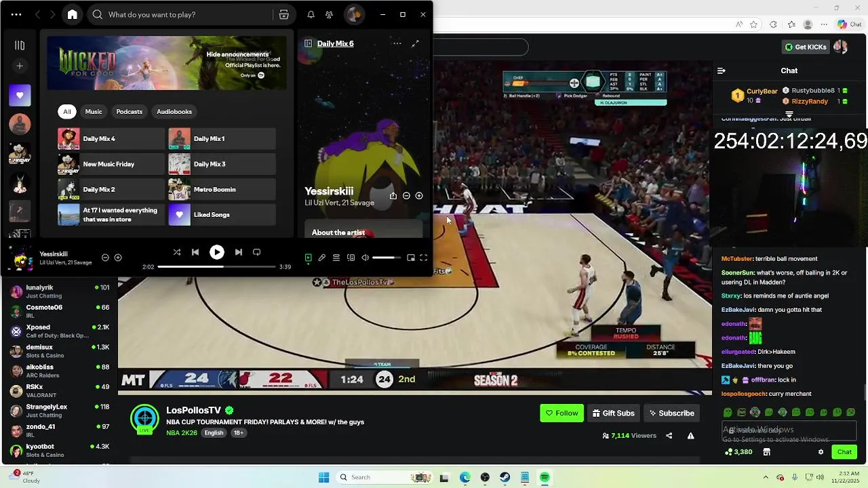Select the Audiobooks filter chip
868x488 pixels.
[174, 112]
